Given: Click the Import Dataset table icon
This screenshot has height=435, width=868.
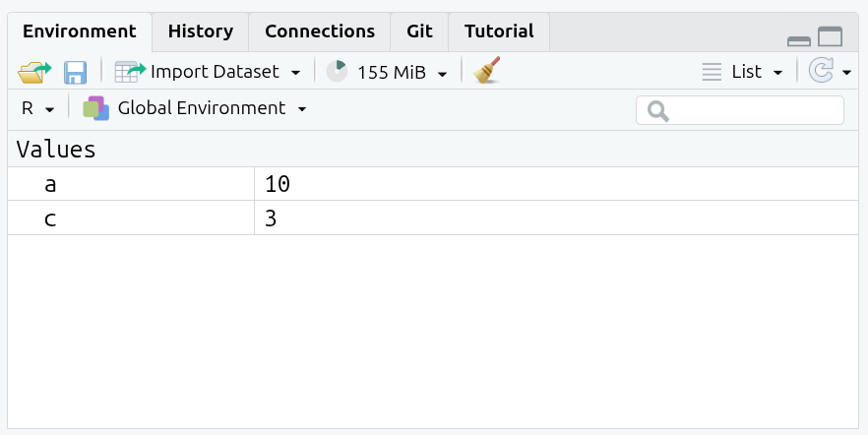Looking at the screenshot, I should pos(130,72).
